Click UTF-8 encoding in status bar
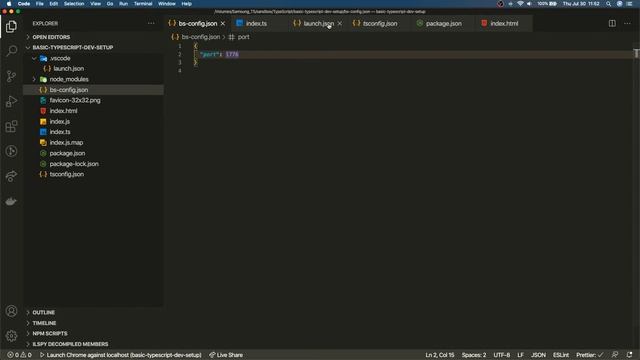This screenshot has width=640, height=360. pos(502,355)
